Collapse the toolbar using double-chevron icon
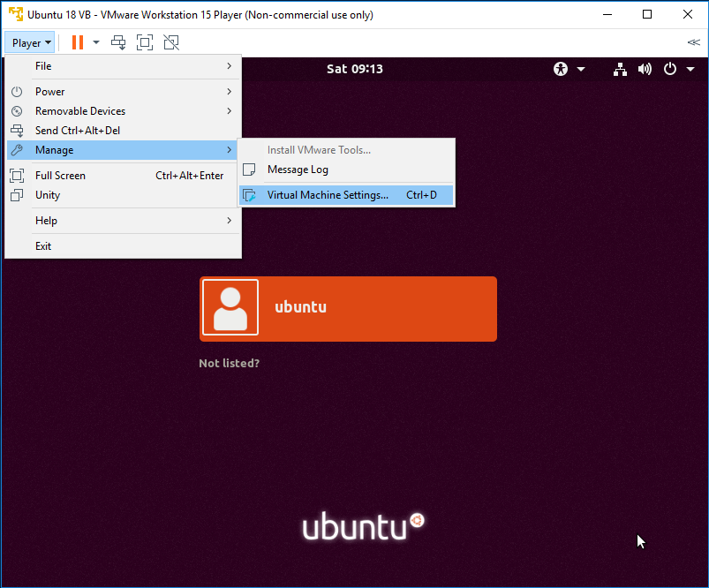 pyautogui.click(x=694, y=42)
